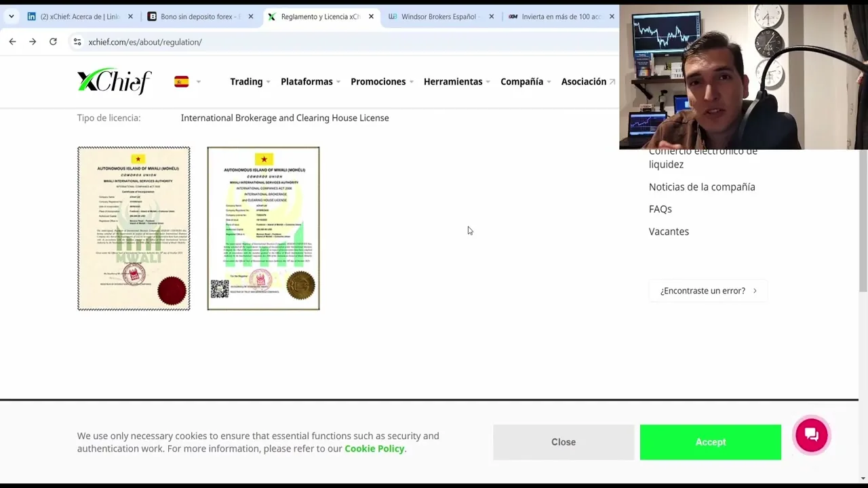The image size is (868, 488).
Task: Open the pink live chat bubble
Action: point(812,435)
